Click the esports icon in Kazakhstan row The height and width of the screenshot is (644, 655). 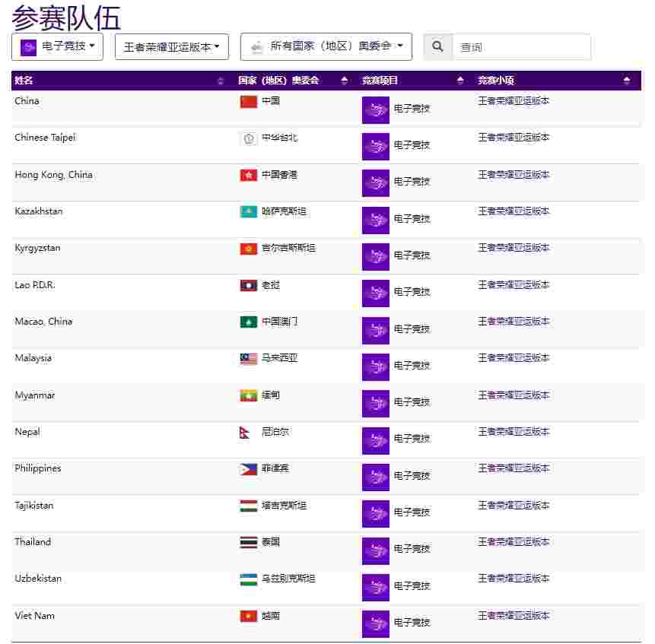376,220
